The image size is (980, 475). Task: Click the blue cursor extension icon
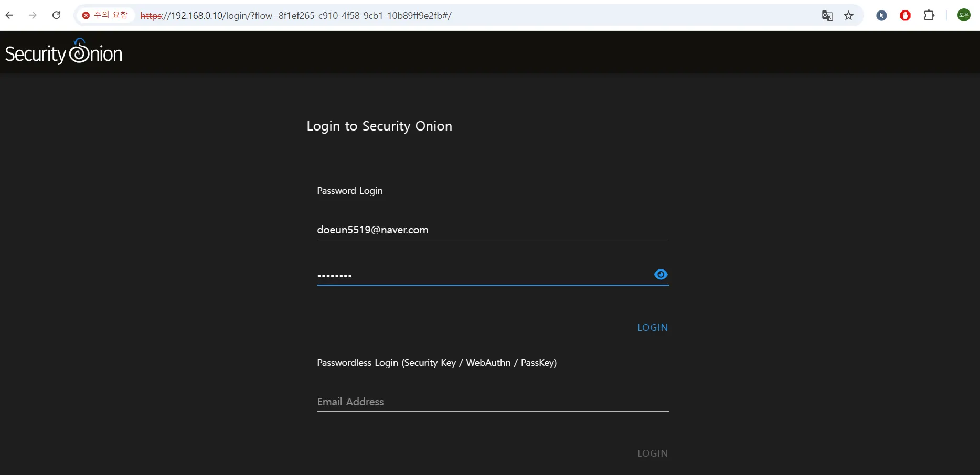[881, 16]
